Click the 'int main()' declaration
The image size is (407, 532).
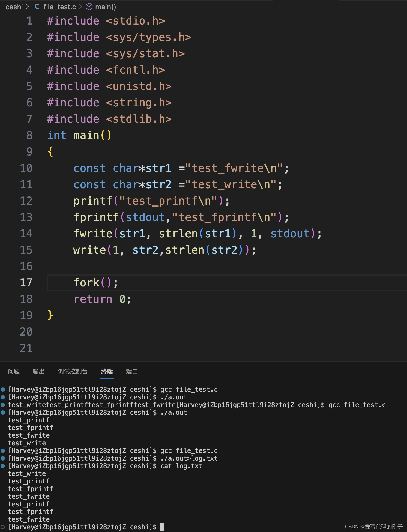click(x=79, y=135)
